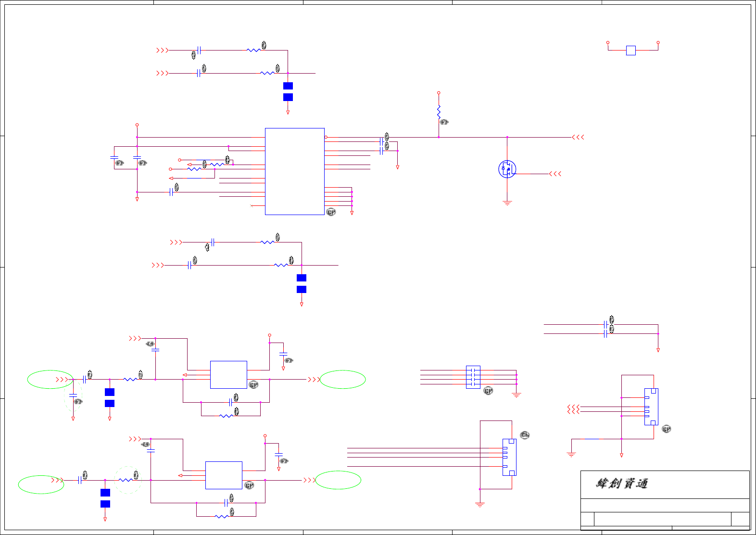756x535 pixels.
Task: Click the triple off-page arrows feeding right connector
Action: tap(573, 409)
